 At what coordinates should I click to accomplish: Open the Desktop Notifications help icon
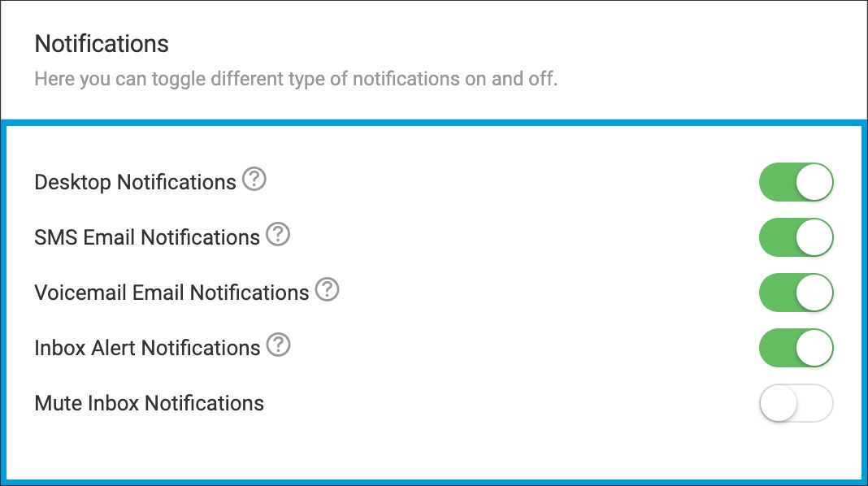(x=254, y=180)
